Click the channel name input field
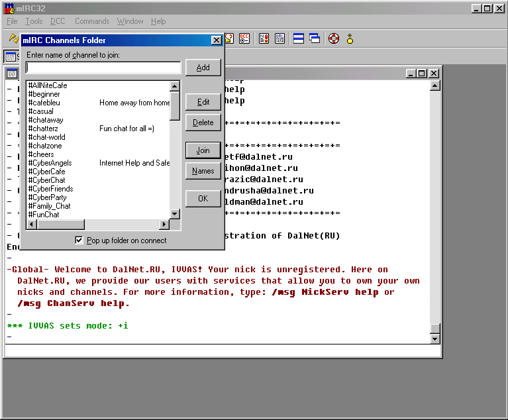This screenshot has height=420, width=508. [103, 68]
